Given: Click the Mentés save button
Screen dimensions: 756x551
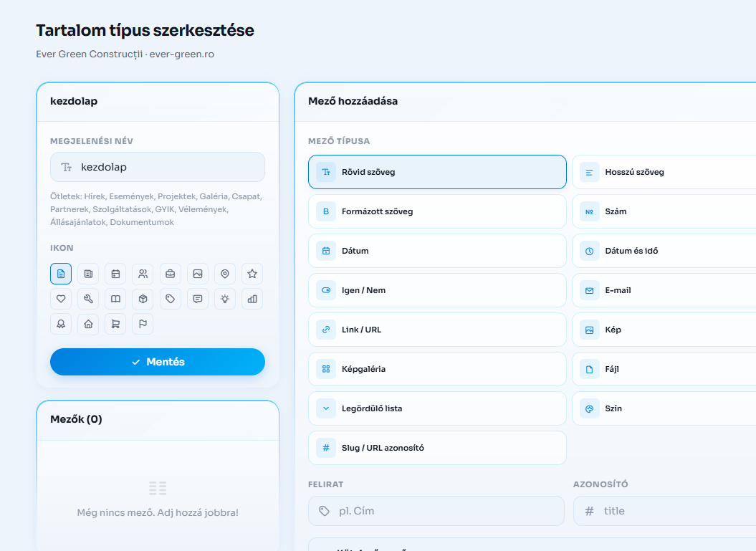Looking at the screenshot, I should [158, 362].
